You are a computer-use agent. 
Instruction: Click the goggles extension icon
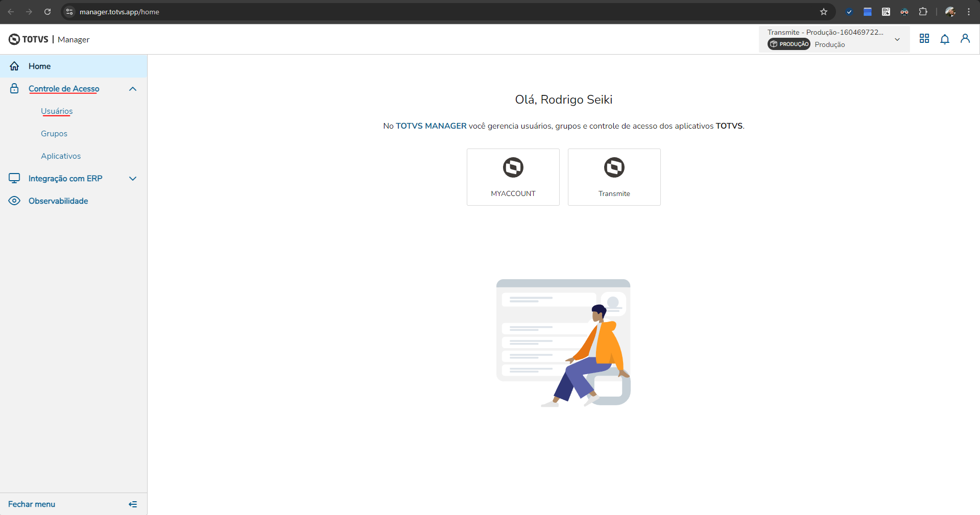click(x=904, y=12)
